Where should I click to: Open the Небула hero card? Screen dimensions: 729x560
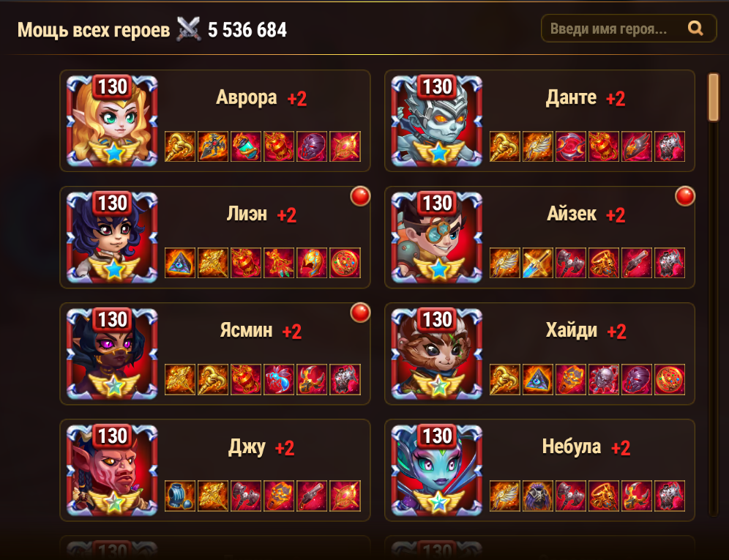pos(539,470)
